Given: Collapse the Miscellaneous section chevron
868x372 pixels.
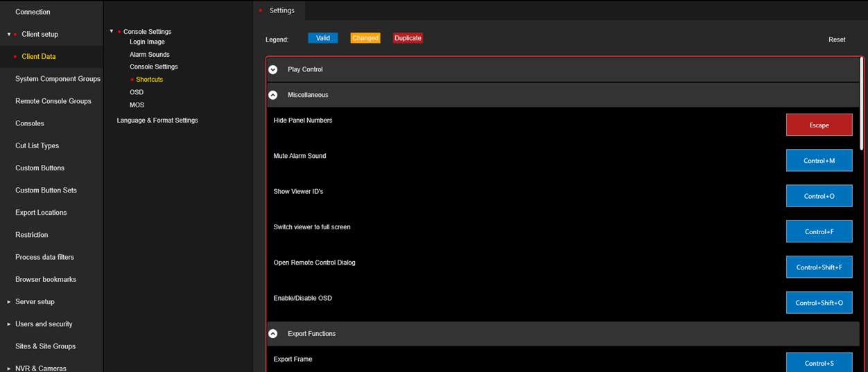Looking at the screenshot, I should 273,95.
